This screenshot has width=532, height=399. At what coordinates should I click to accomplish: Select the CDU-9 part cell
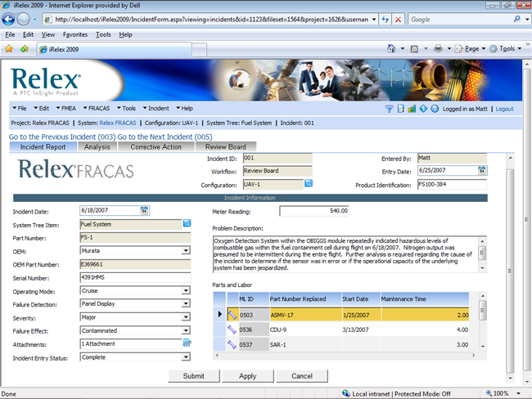(x=305, y=330)
